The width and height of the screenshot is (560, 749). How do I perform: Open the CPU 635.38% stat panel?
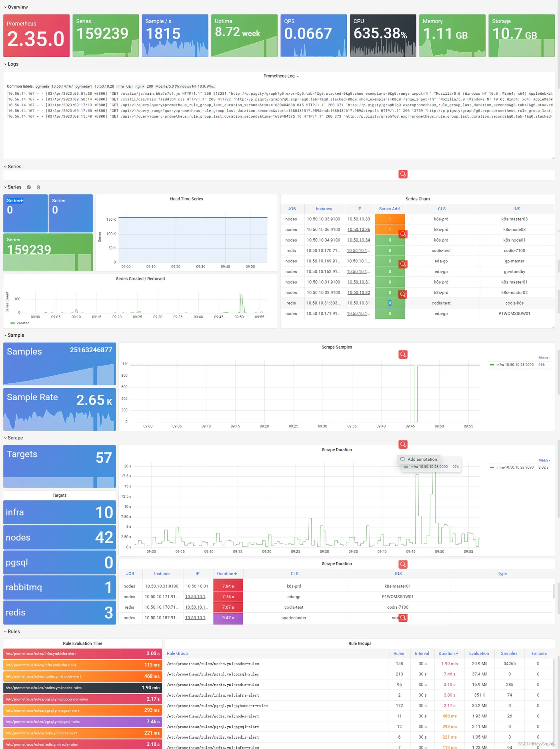pyautogui.click(x=383, y=36)
